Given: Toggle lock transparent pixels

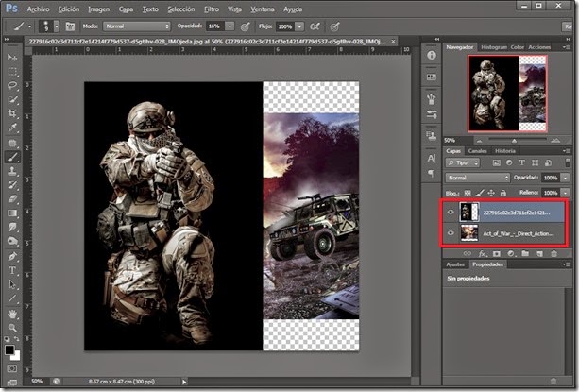Looking at the screenshot, I should pyautogui.click(x=468, y=193).
